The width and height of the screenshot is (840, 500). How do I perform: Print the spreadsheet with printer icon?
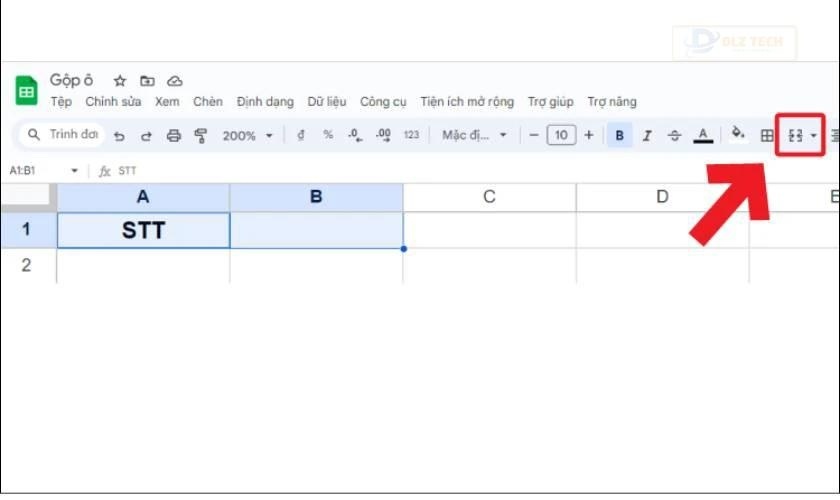click(173, 135)
